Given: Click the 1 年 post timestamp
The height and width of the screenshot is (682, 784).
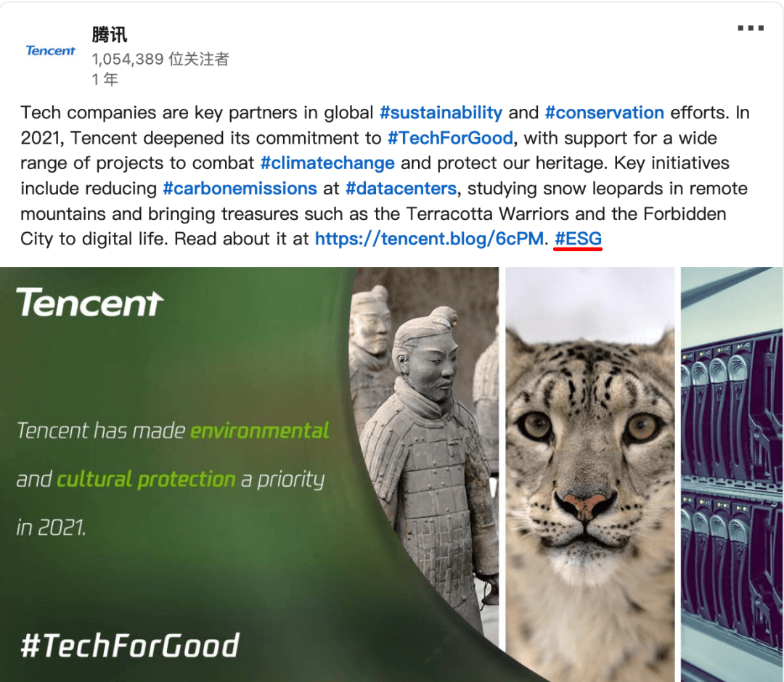Looking at the screenshot, I should pyautogui.click(x=105, y=79).
